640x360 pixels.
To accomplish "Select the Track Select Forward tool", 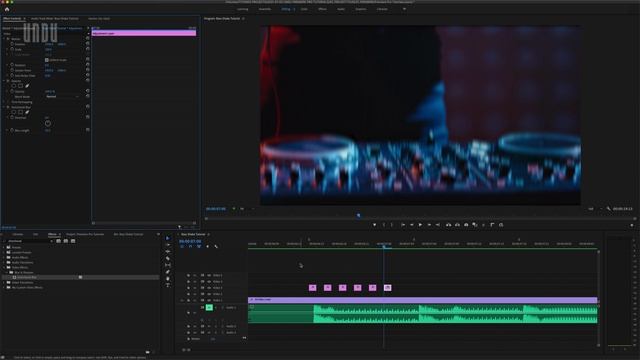I will tap(168, 245).
